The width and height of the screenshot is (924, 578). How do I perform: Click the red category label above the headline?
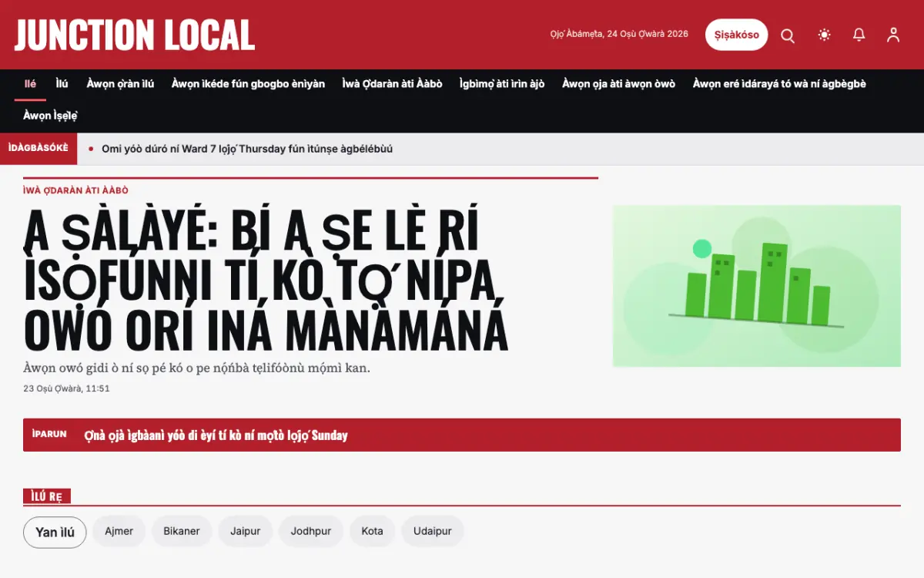pos(75,190)
